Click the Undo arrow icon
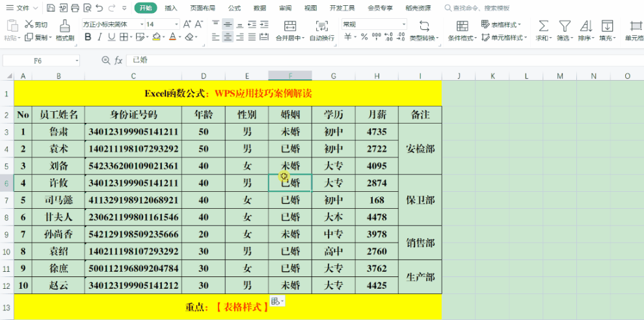Image resolution: width=644 pixels, height=320 pixels. coord(99,8)
